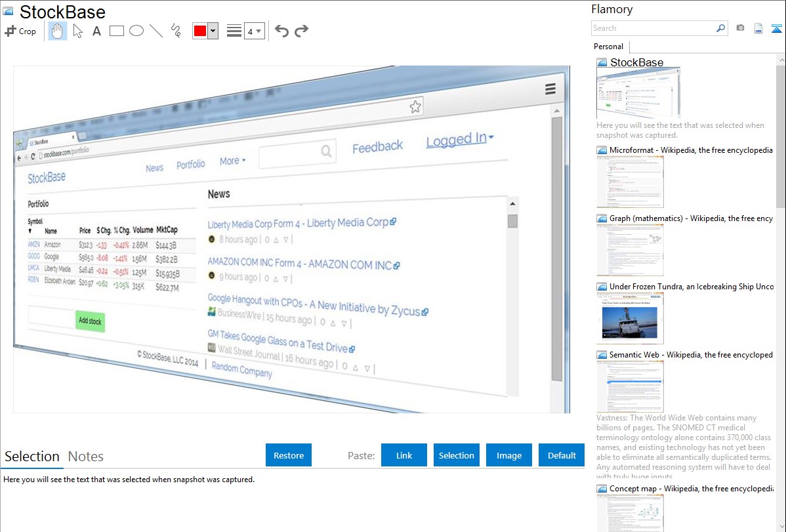The image size is (786, 532).
Task: Open the Semantic Web snapshot thumbnail
Action: pyautogui.click(x=631, y=386)
